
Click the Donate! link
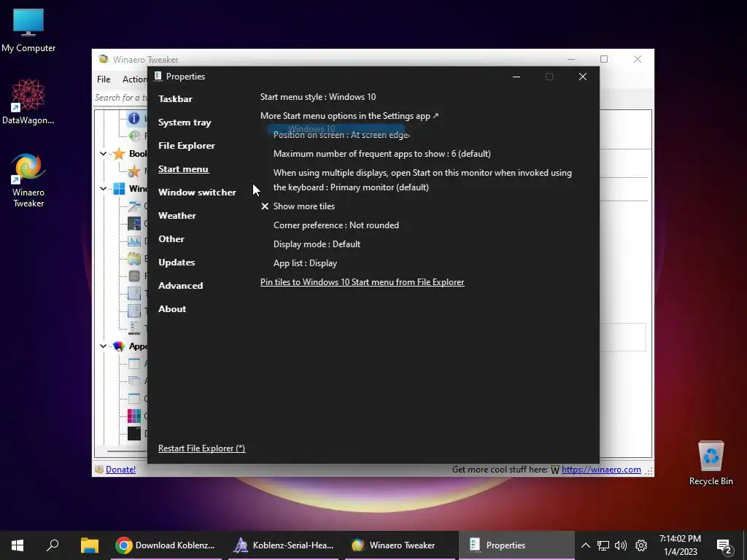(120, 470)
